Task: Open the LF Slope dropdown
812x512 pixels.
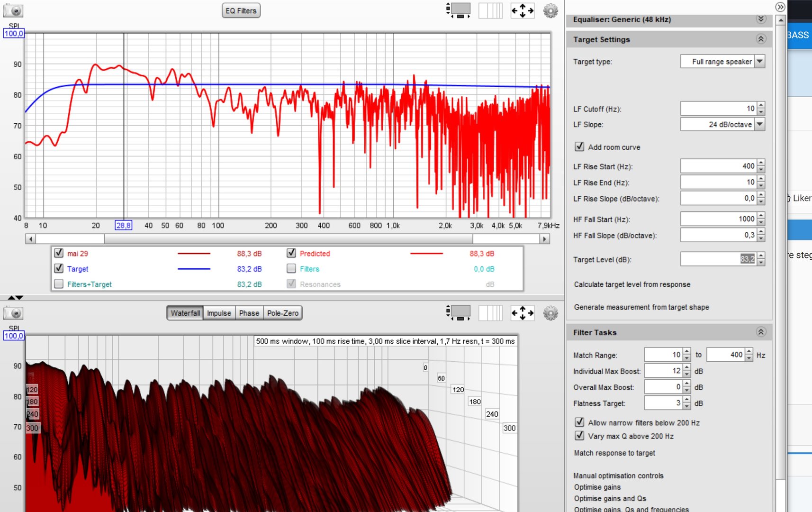Action: [x=759, y=124]
